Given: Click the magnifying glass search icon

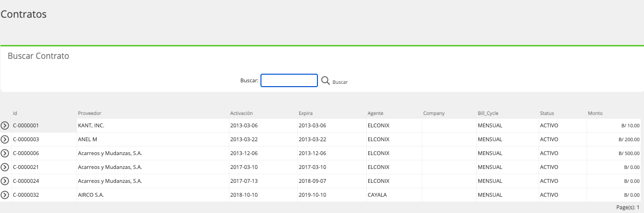Looking at the screenshot, I should [x=326, y=81].
